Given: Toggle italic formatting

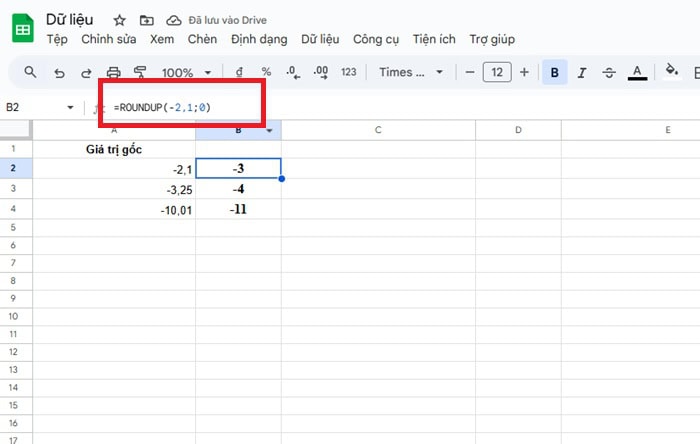Looking at the screenshot, I should pos(582,72).
